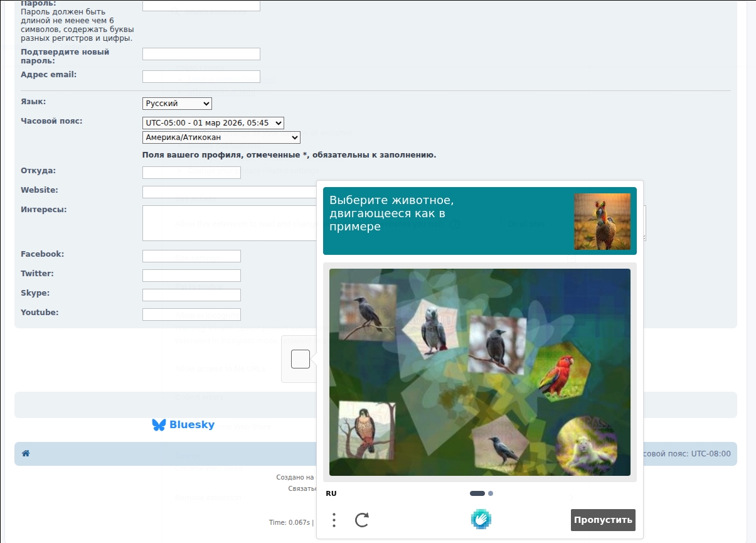Click the RU language selector in captcha
Image resolution: width=756 pixels, height=543 pixels.
coord(331,493)
